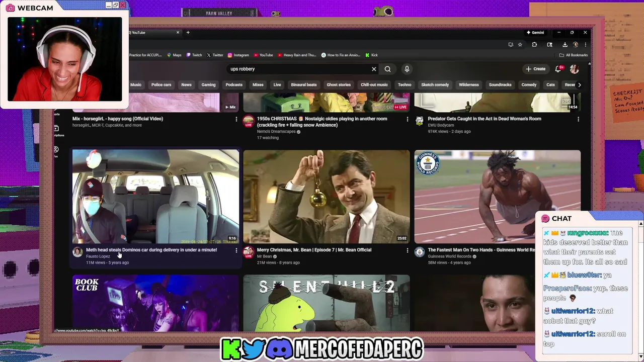
Task: Open the YouTube bookmark in bookmarks bar
Action: (x=263, y=55)
